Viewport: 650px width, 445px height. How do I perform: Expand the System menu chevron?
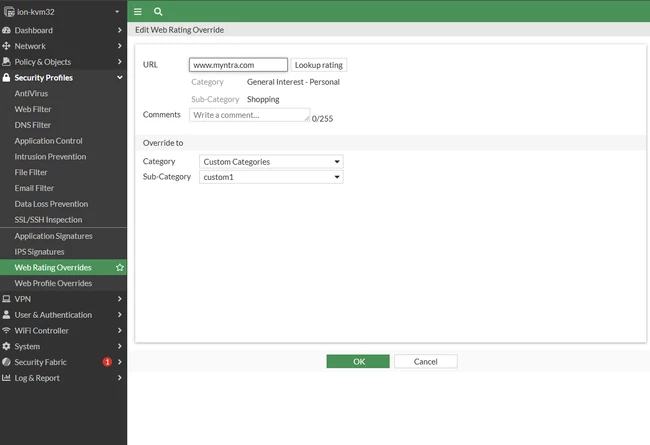[119, 346]
